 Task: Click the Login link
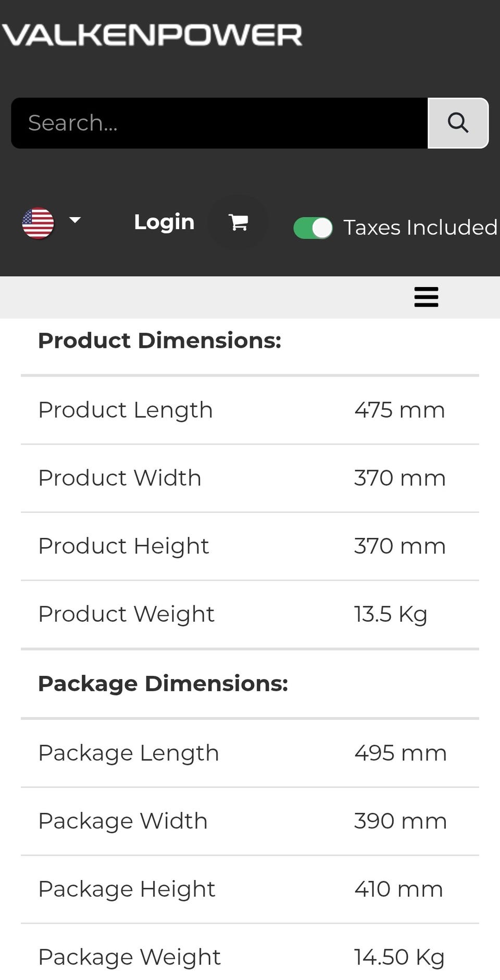point(164,222)
